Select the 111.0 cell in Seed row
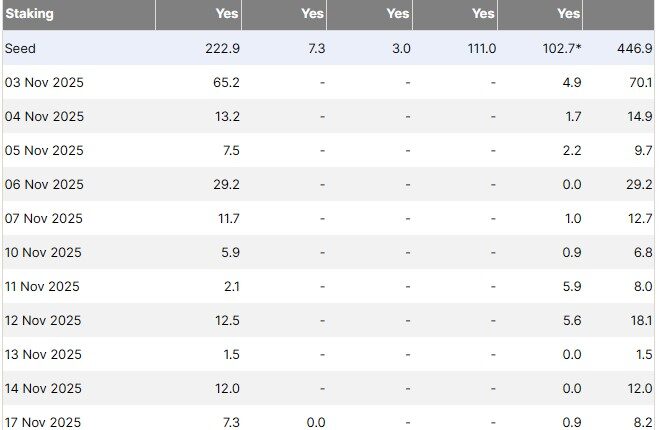 479,48
